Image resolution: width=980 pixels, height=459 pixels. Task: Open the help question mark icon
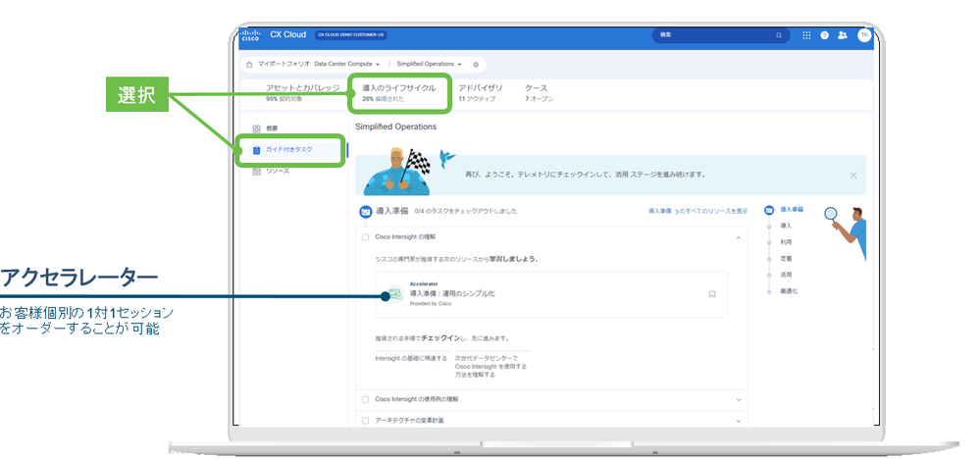(824, 35)
